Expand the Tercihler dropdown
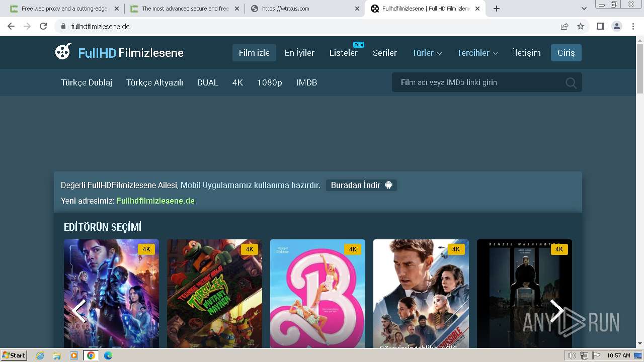 pos(477,53)
